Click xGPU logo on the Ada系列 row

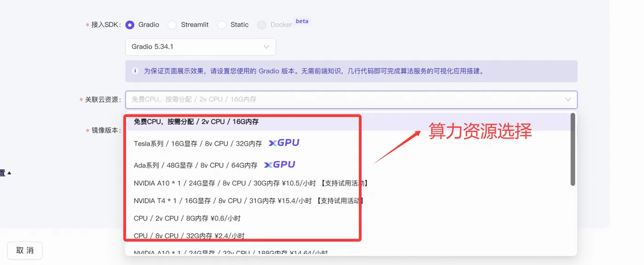[x=280, y=164]
